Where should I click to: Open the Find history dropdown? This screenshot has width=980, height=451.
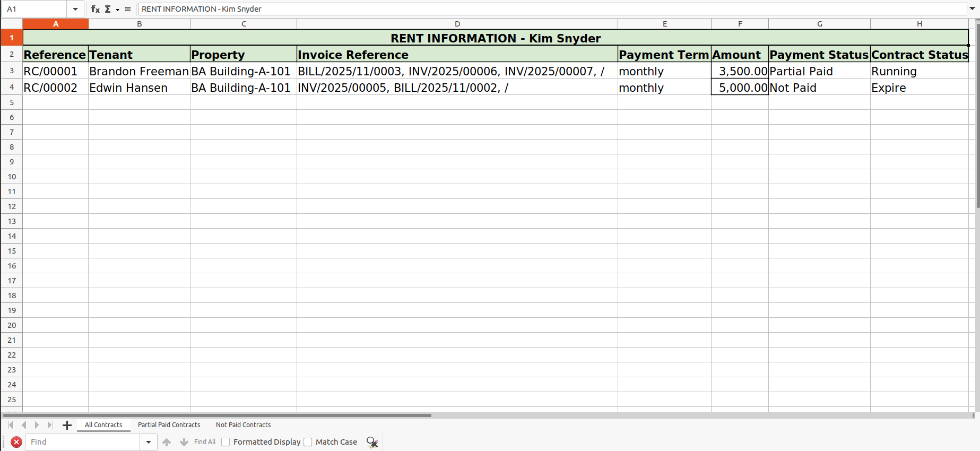pyautogui.click(x=149, y=442)
